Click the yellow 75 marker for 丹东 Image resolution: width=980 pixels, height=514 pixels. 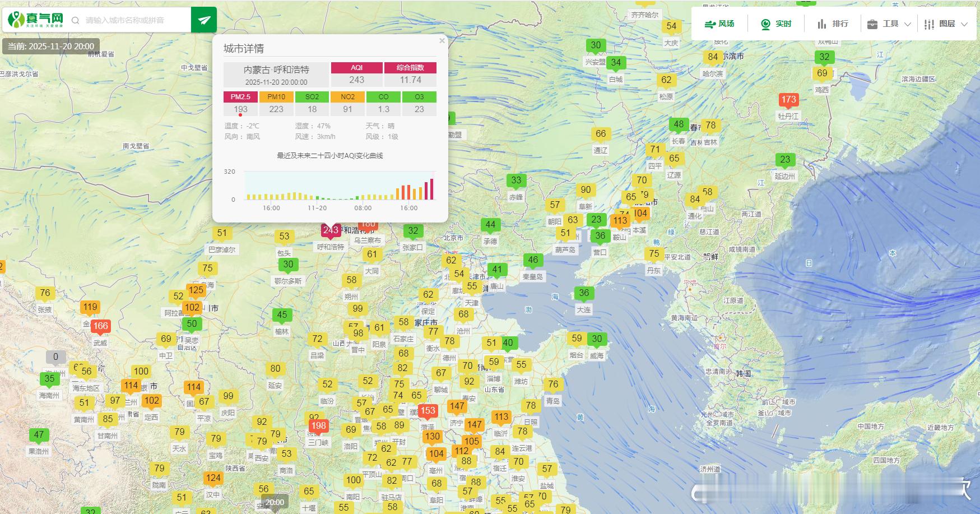(x=654, y=254)
